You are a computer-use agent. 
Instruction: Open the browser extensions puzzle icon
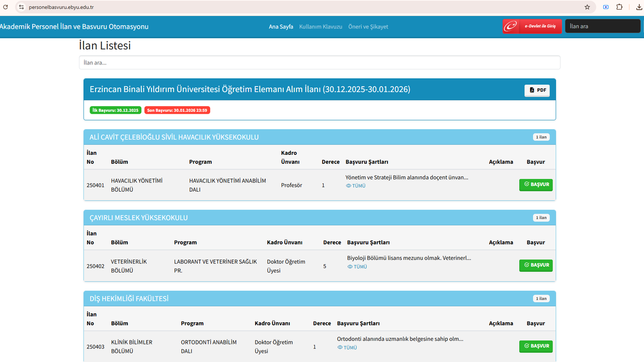click(619, 7)
